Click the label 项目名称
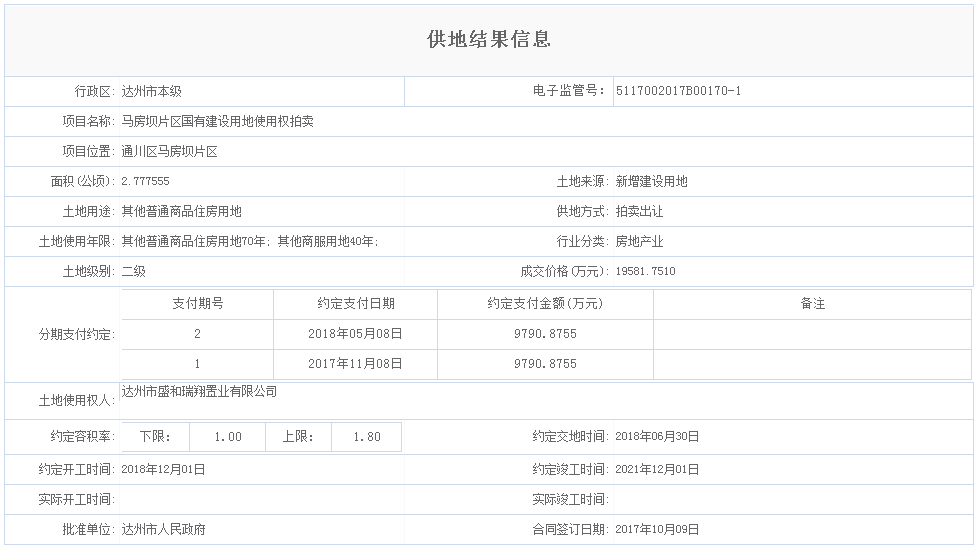The width and height of the screenshot is (976, 547). click(88, 121)
